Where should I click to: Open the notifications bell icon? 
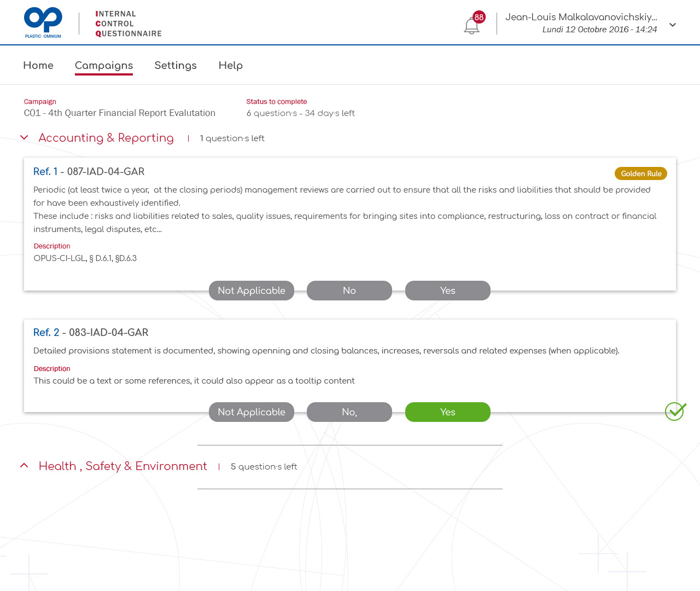pyautogui.click(x=471, y=26)
